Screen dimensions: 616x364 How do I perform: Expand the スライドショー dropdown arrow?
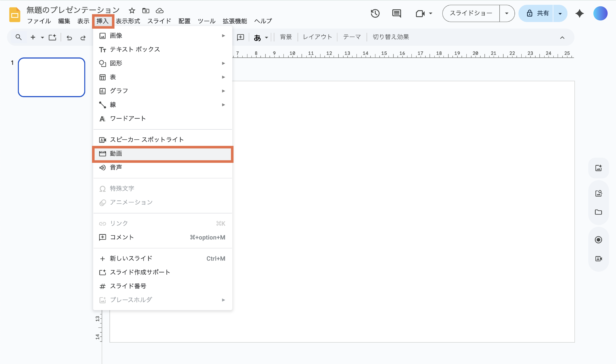506,13
